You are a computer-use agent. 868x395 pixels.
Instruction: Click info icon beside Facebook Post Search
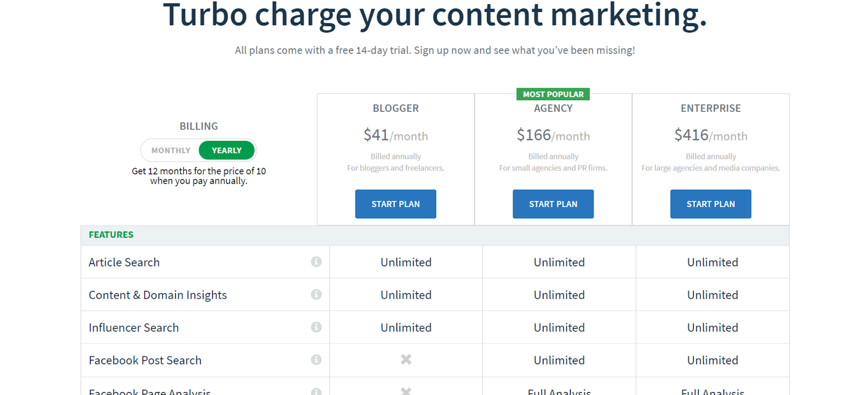[316, 360]
